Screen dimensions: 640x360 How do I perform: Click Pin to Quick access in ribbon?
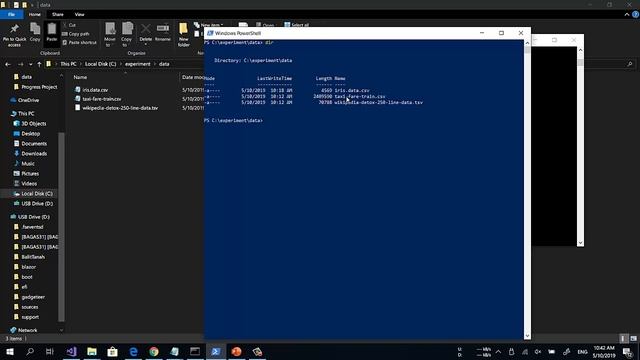pyautogui.click(x=14, y=35)
